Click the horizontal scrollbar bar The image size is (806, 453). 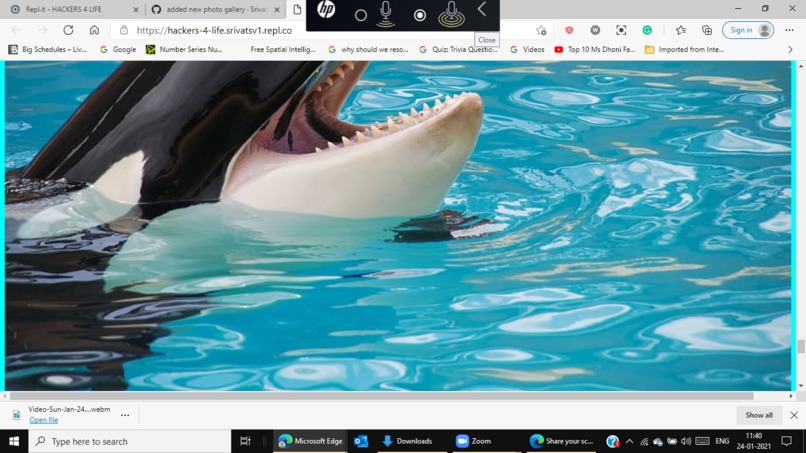[381, 396]
